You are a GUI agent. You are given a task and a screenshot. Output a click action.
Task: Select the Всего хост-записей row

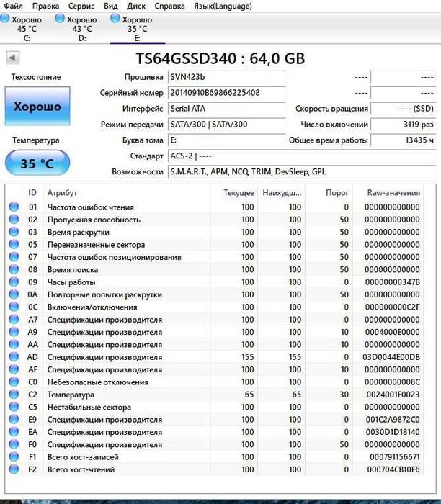(215, 456)
